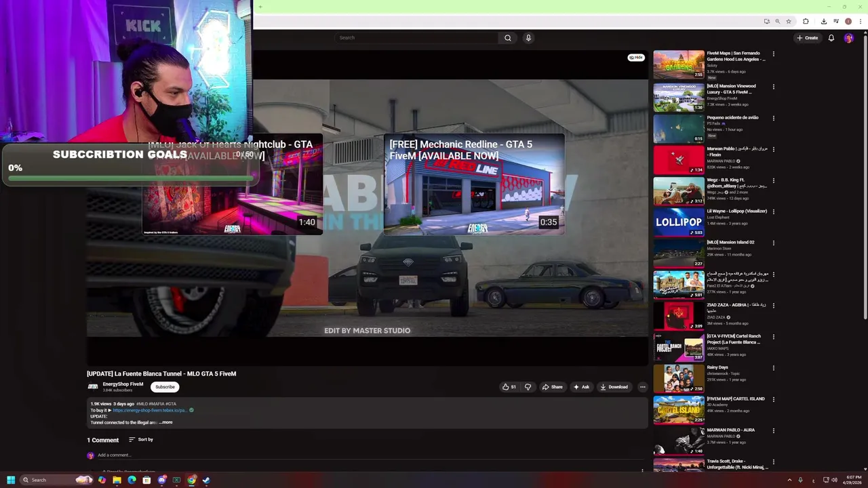Open options for FiveM Maps San Fernando video
Viewport: 868px width, 488px height.
[773, 54]
